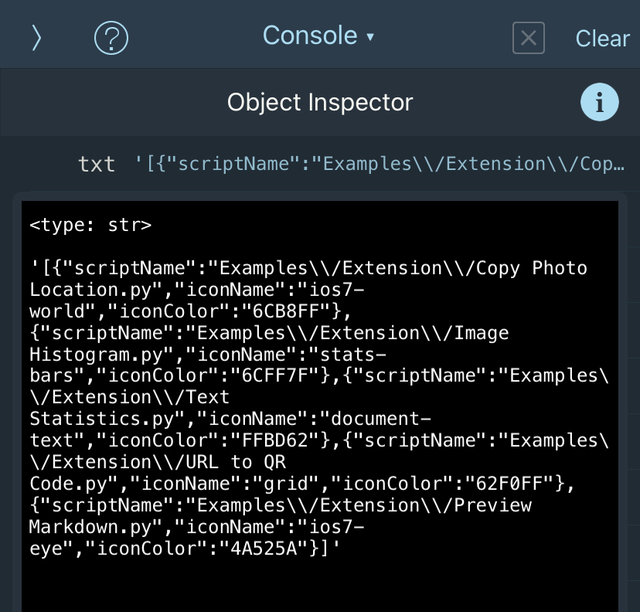
Task: Click the 6CFF7F iconColor value text
Action: click(275, 376)
